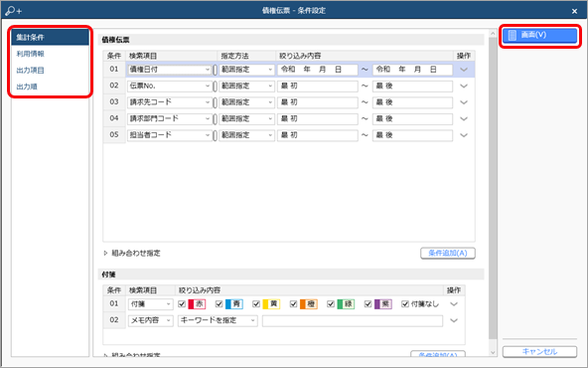Click 伝票No. start field showing 最初
Screen dimensions: 588x368
(x=318, y=86)
